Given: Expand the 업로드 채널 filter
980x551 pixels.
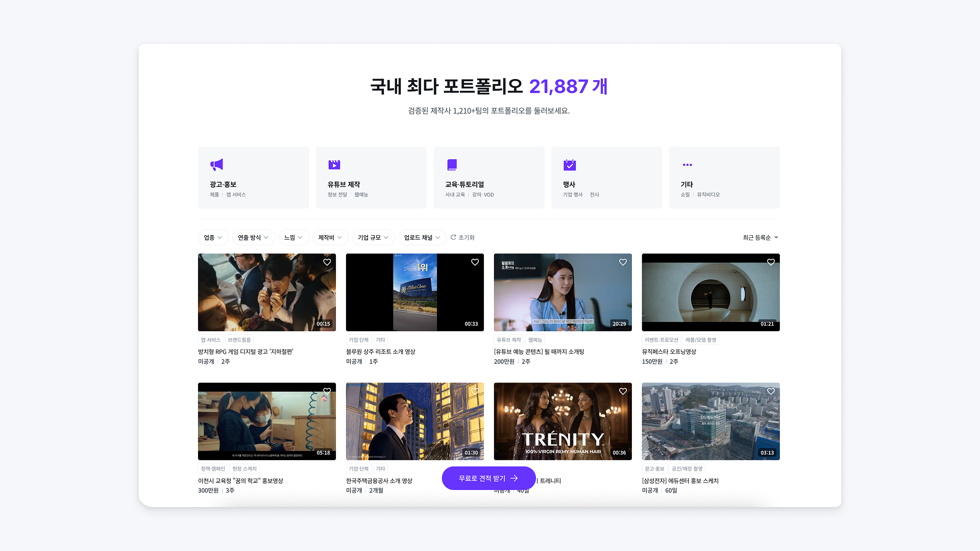Looking at the screenshot, I should [422, 238].
